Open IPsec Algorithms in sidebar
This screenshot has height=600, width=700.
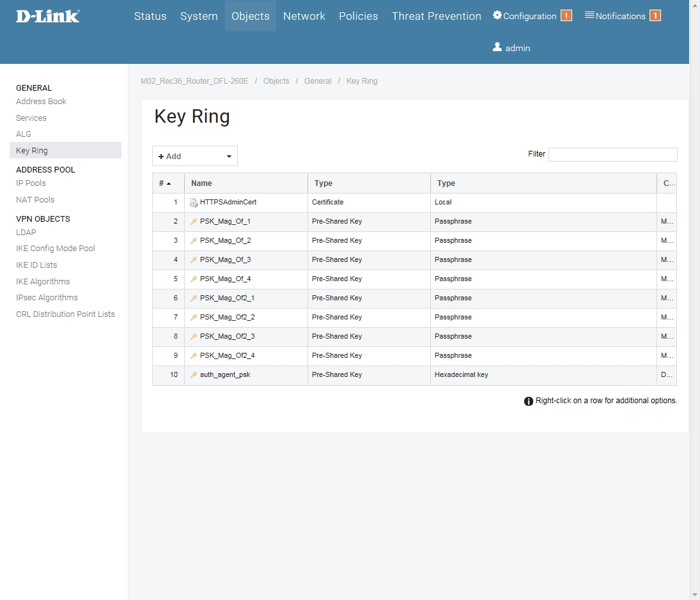point(47,298)
